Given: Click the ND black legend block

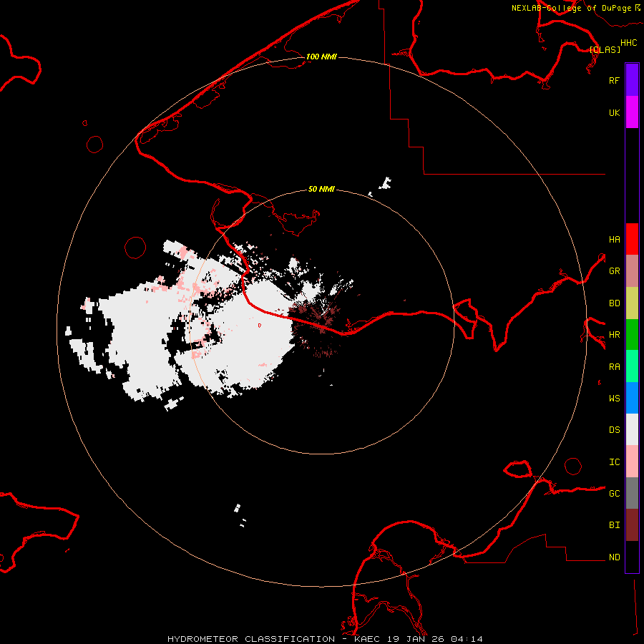Looking at the screenshot, I should click(x=632, y=557).
